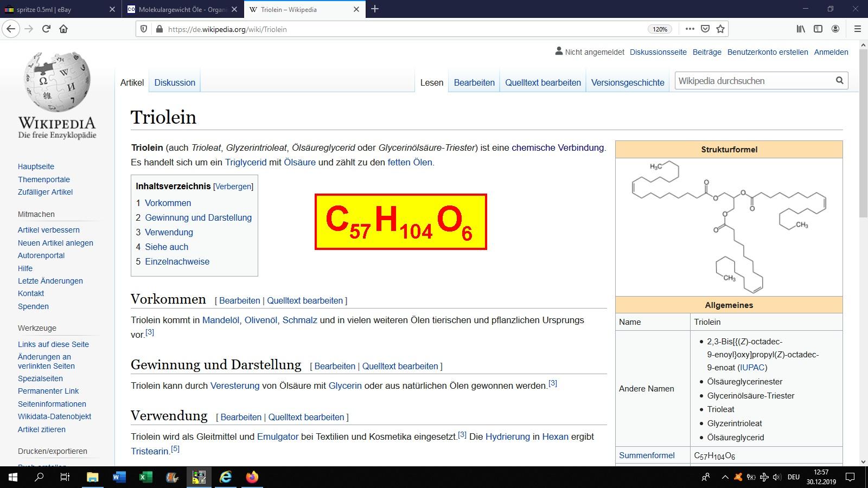Jump to section 1 Vorkommen

pos(168,203)
